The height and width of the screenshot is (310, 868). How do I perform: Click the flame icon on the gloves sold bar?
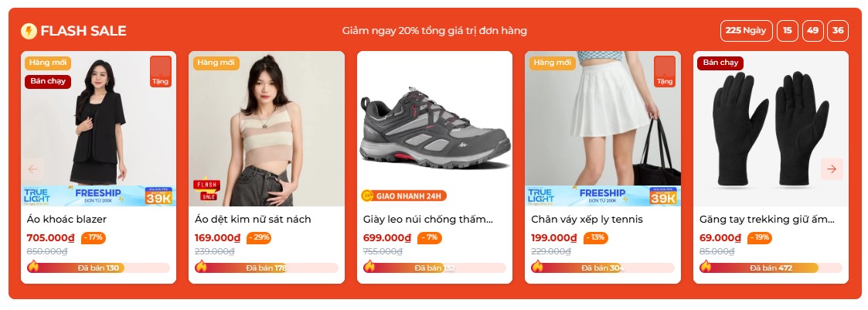pyautogui.click(x=706, y=267)
